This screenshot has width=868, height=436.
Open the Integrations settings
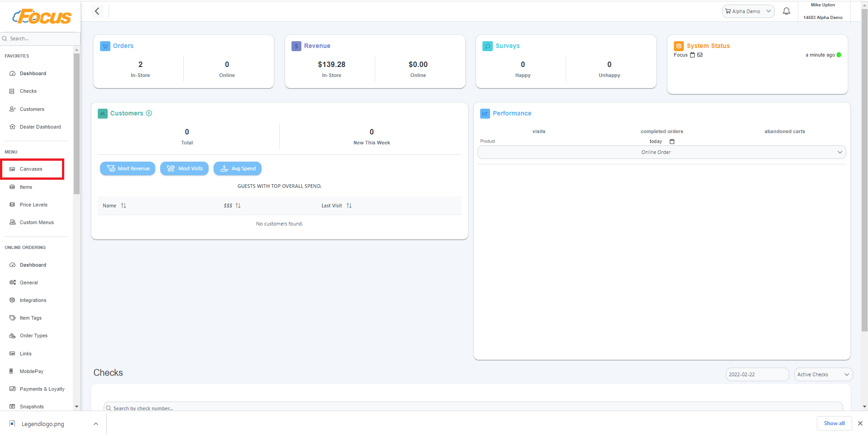(33, 300)
